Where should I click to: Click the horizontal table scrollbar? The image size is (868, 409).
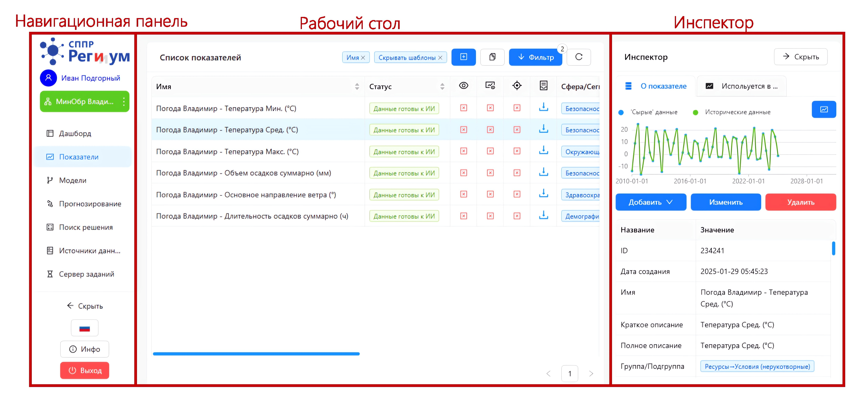click(x=256, y=354)
